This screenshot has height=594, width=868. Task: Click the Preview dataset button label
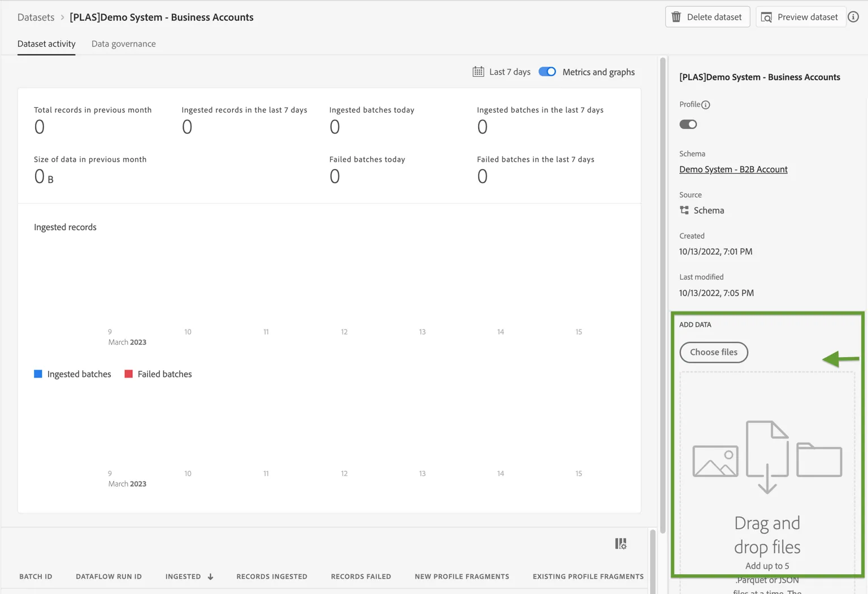point(808,17)
